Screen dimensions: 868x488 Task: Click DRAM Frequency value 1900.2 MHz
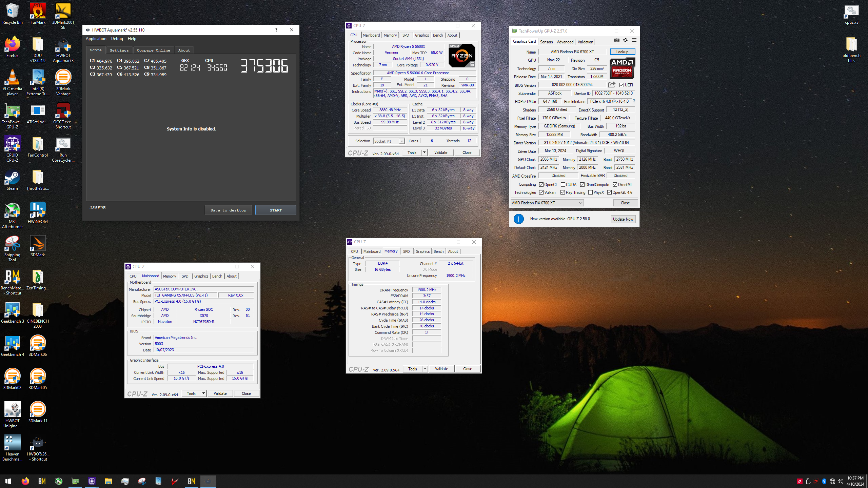[427, 290]
